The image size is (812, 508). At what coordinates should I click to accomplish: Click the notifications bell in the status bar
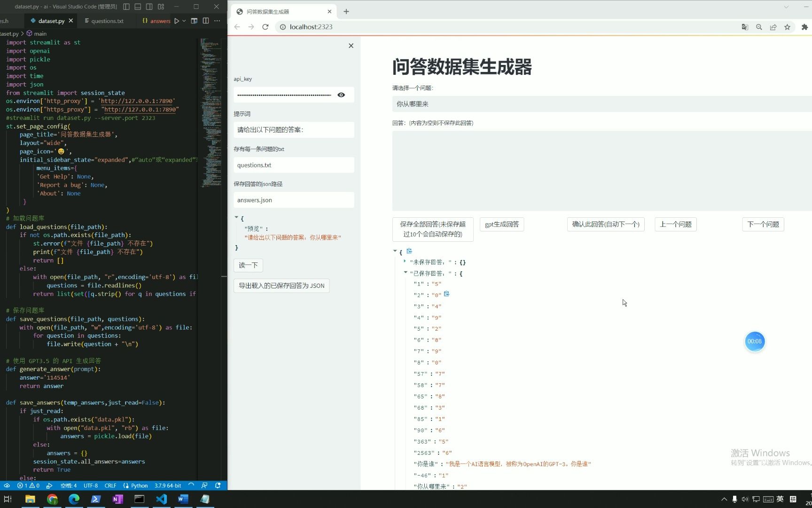click(x=217, y=485)
